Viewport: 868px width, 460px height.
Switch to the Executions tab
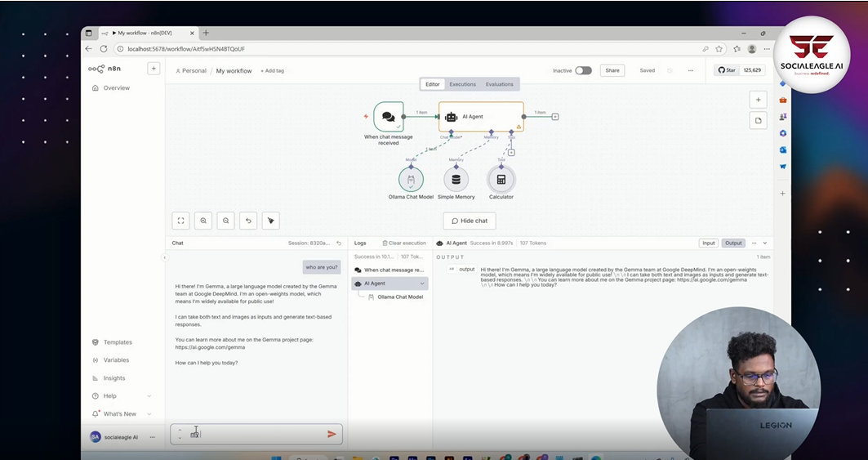pyautogui.click(x=462, y=84)
